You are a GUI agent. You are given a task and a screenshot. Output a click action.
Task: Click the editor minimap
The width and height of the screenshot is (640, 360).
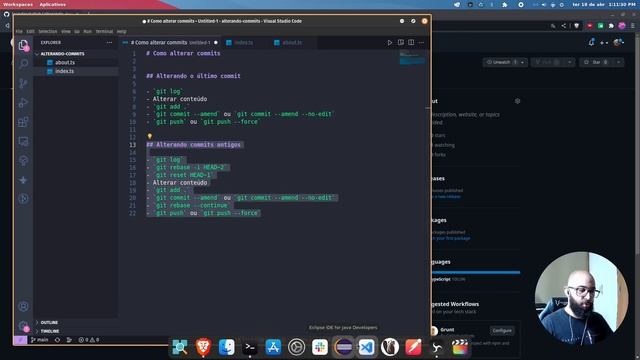click(x=412, y=58)
